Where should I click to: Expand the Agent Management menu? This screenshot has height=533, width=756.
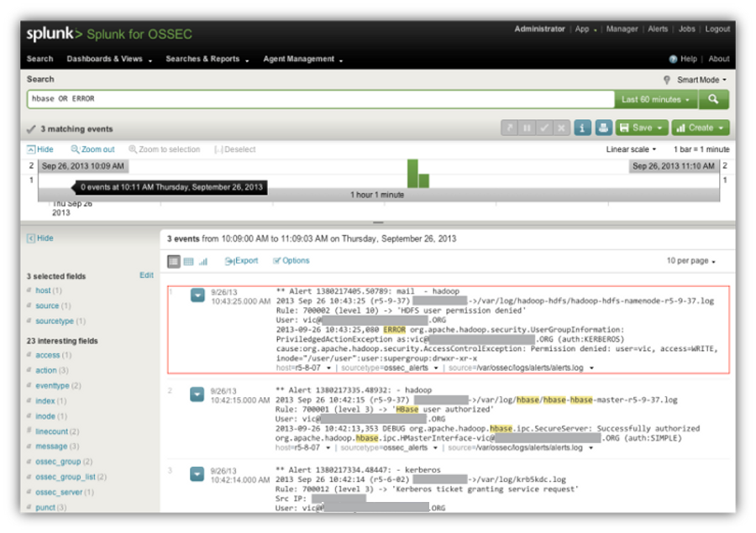click(x=302, y=59)
